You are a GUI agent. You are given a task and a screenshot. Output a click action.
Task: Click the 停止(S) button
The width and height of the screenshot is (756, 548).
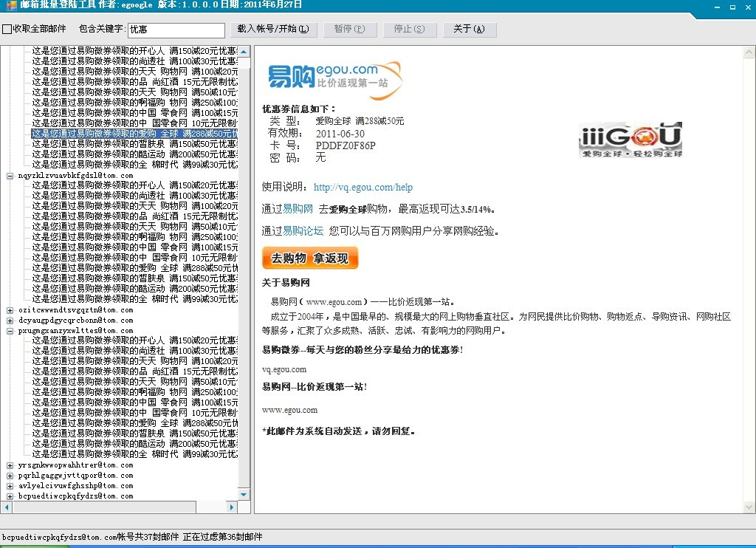point(410,30)
